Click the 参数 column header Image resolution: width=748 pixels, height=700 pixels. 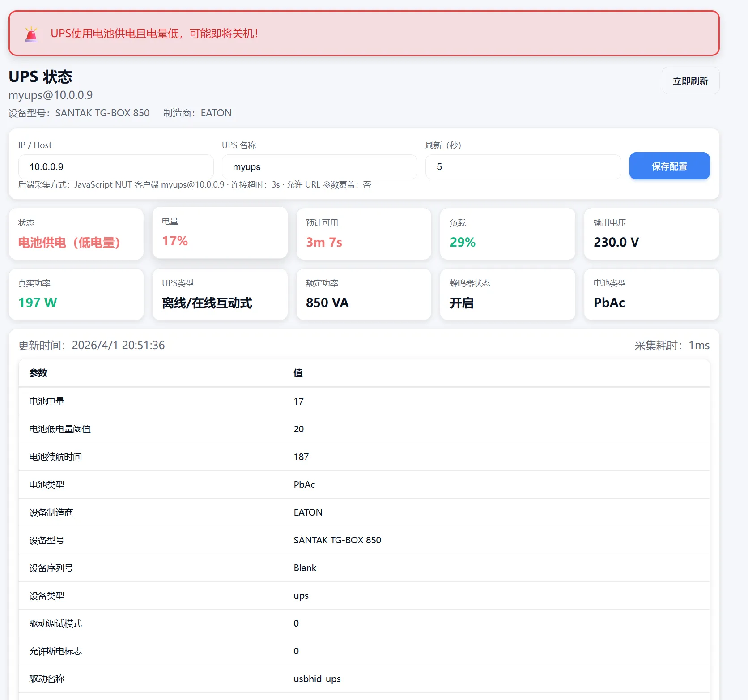pyautogui.click(x=38, y=373)
